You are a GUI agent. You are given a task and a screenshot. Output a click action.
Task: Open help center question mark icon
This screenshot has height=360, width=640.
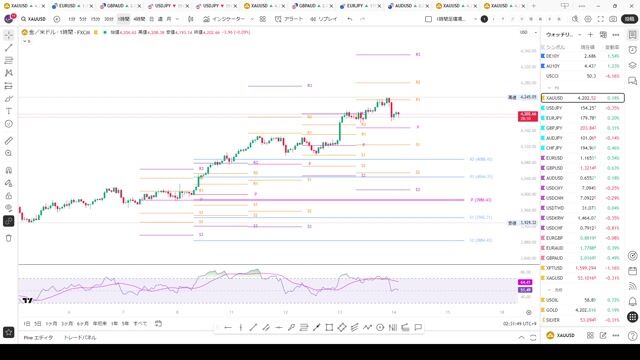pyautogui.click(x=632, y=336)
